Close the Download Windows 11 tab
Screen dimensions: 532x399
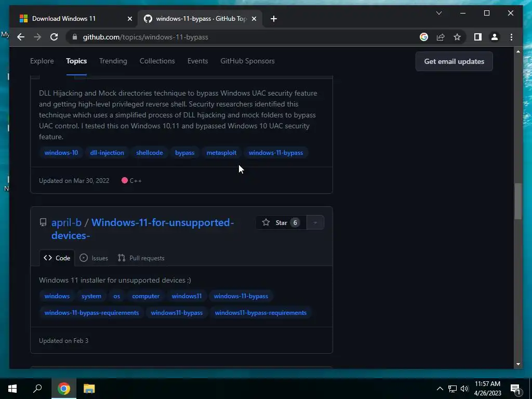click(x=129, y=19)
